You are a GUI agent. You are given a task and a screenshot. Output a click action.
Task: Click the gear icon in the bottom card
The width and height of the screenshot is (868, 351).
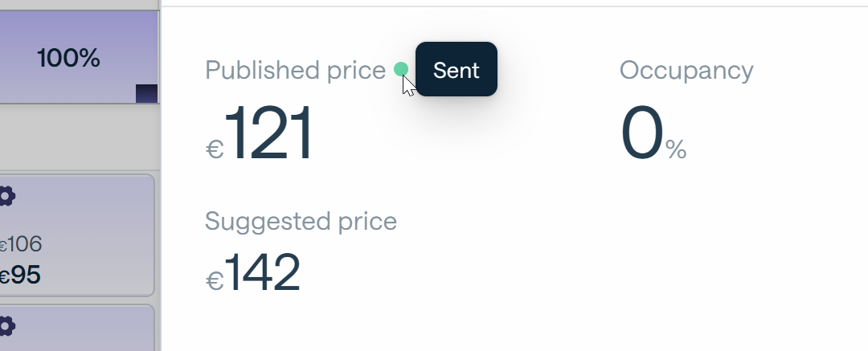point(6,326)
